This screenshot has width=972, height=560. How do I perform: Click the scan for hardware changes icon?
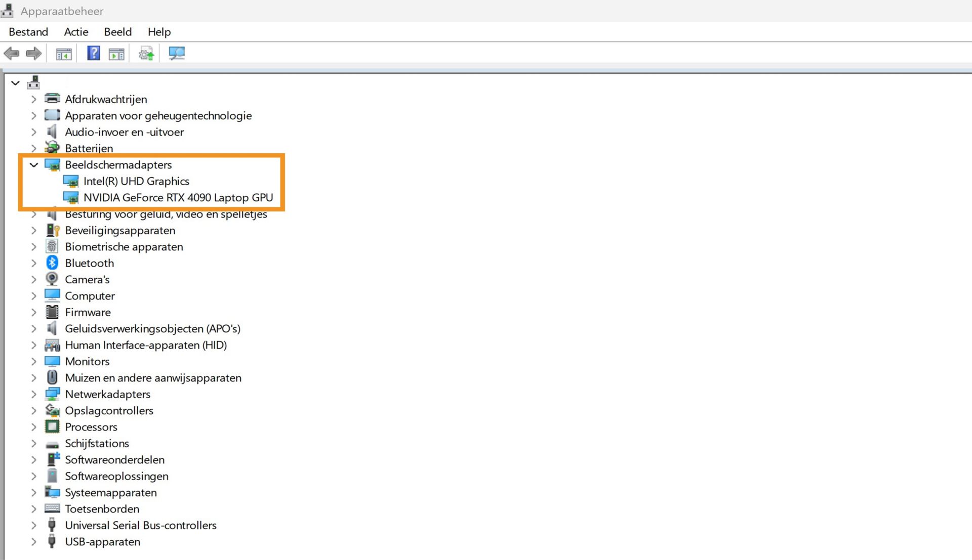[177, 53]
